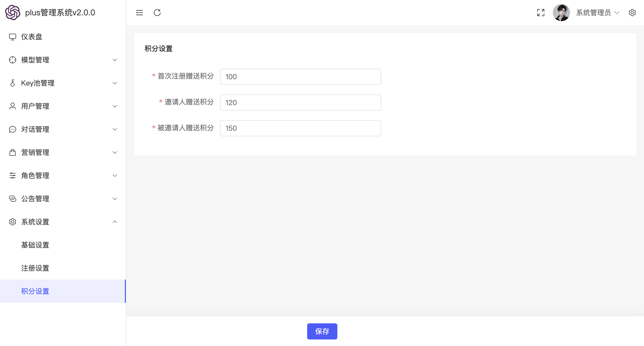Open 系统管理员 user dropdown
The height and width of the screenshot is (346, 644).
597,13
